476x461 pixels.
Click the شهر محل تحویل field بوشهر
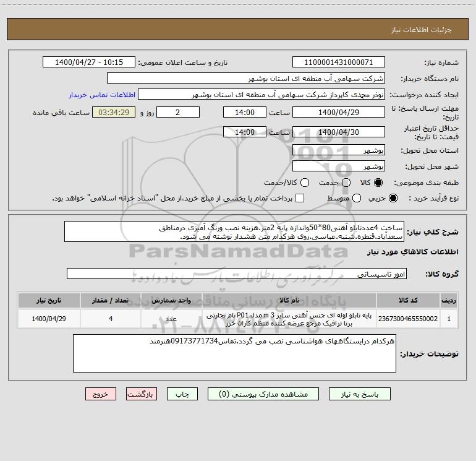(x=339, y=166)
